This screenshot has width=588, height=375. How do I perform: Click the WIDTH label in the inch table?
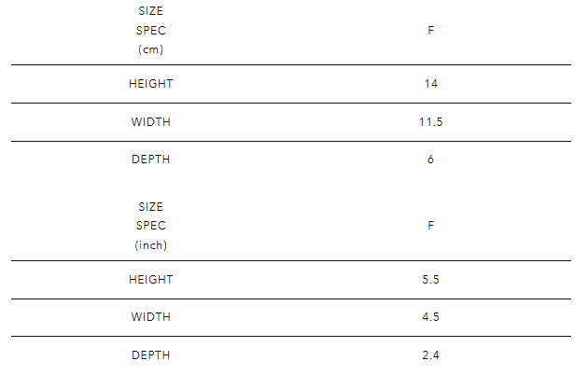pos(150,317)
